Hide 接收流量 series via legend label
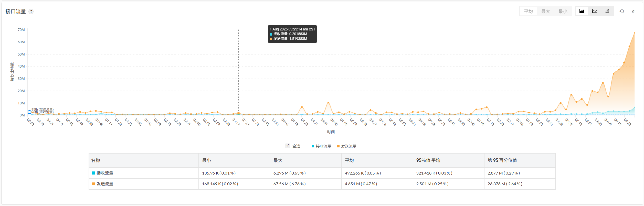 (323, 146)
